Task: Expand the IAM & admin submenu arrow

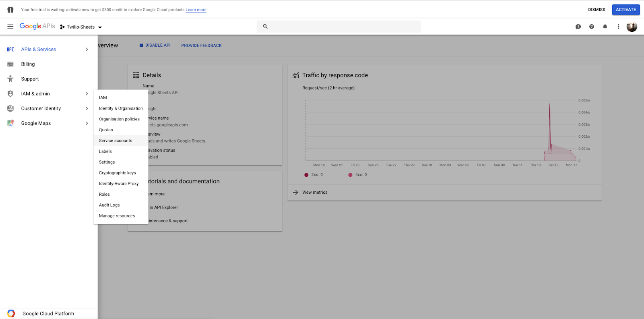Action: tap(87, 93)
